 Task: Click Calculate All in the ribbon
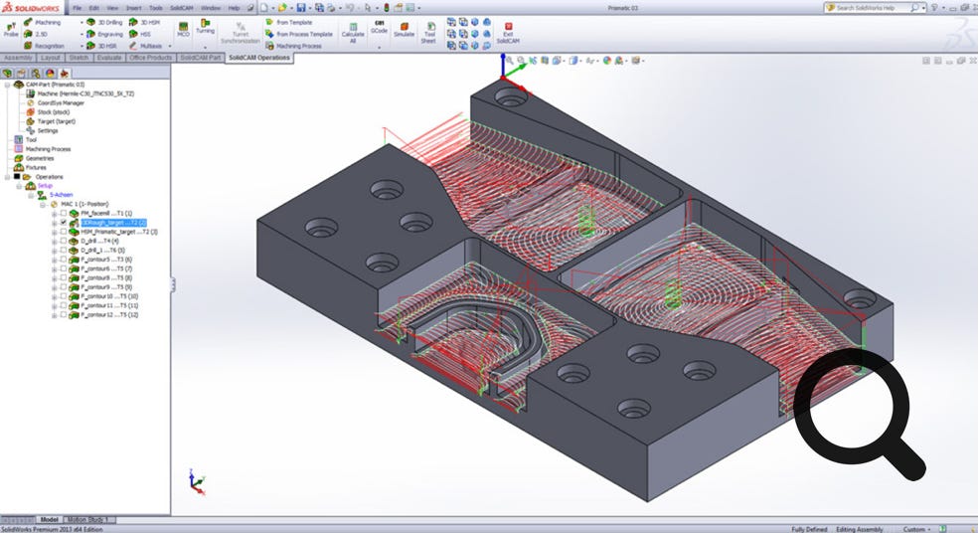click(x=353, y=33)
